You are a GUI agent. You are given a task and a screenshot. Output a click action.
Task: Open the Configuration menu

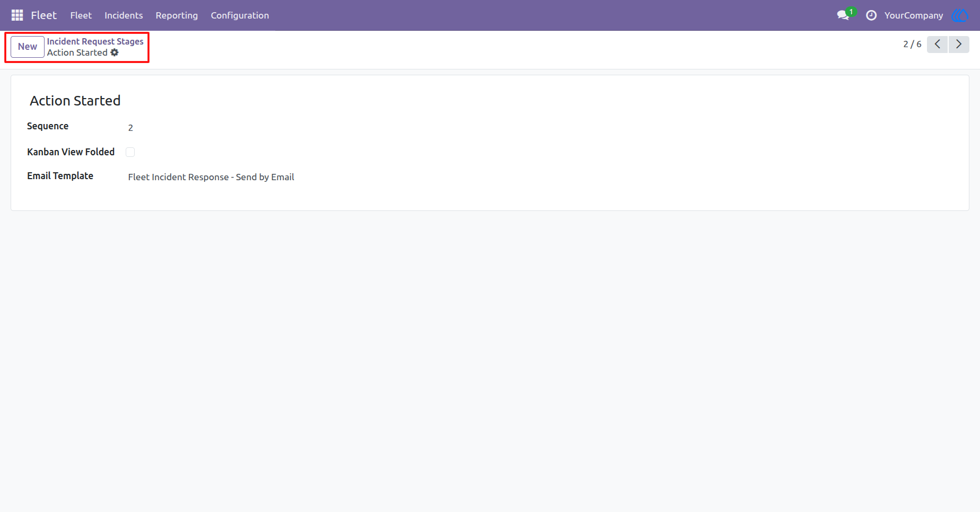pos(240,15)
